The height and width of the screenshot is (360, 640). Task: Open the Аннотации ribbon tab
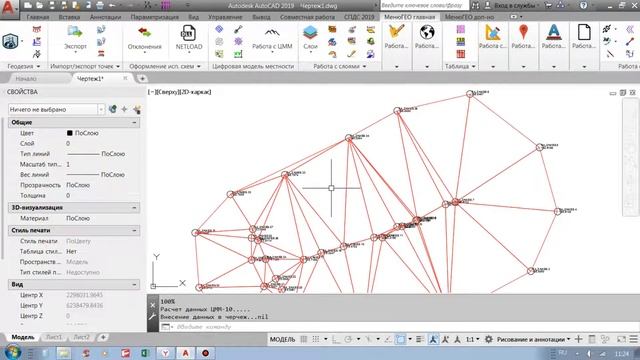tap(105, 17)
